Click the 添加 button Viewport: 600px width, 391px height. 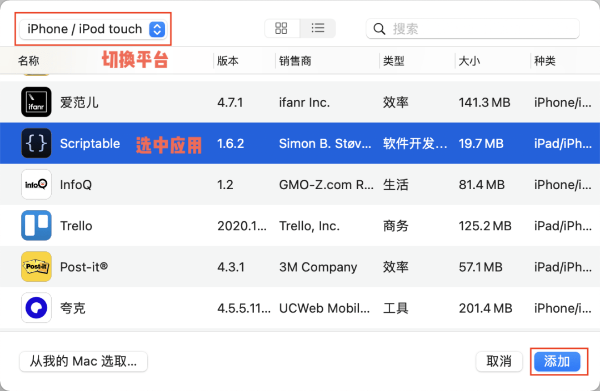(x=557, y=362)
